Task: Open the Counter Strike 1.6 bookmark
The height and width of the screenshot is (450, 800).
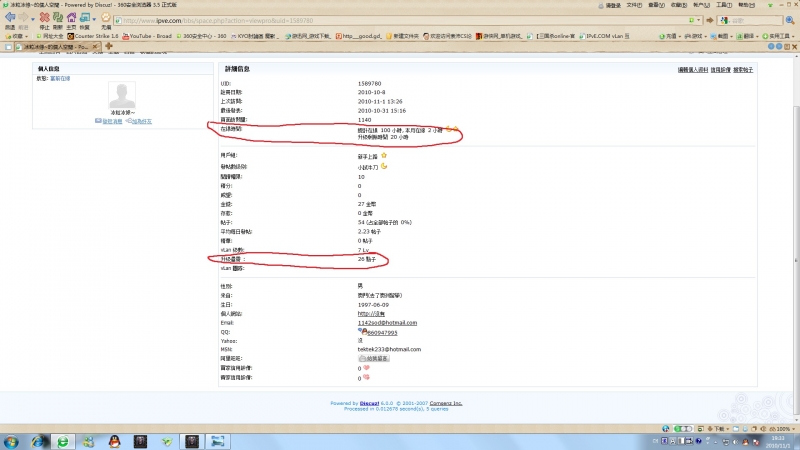Action: tap(92, 36)
